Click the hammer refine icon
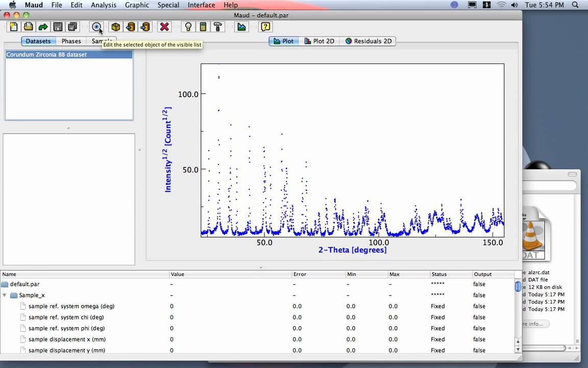 coord(217,27)
